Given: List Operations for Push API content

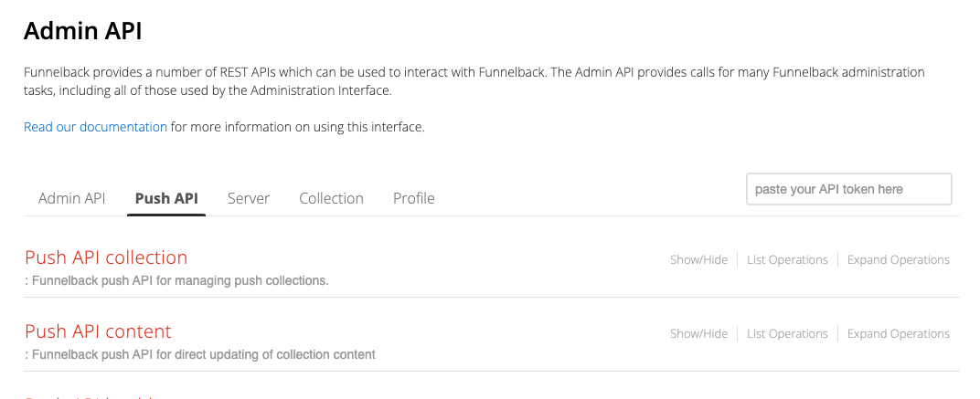Looking at the screenshot, I should click(787, 334).
